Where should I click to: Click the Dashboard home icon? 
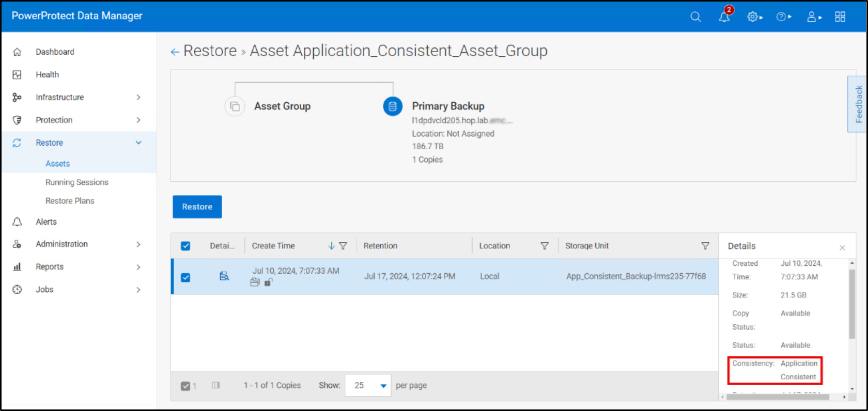click(17, 52)
